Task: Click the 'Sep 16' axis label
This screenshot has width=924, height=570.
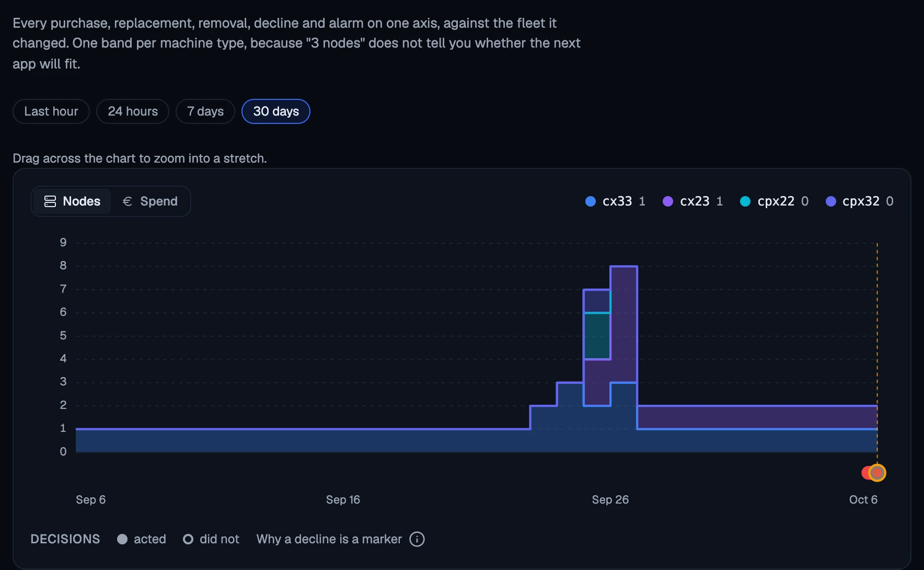Action: pyautogui.click(x=343, y=499)
